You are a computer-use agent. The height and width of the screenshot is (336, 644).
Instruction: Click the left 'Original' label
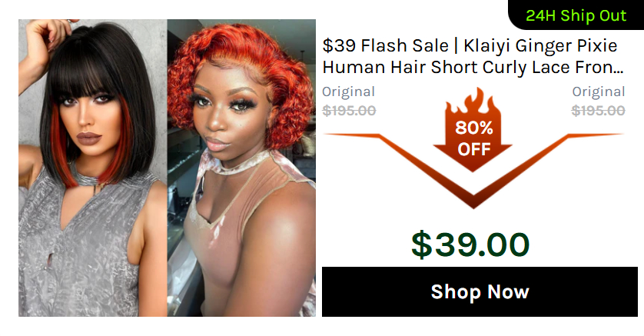coord(348,91)
